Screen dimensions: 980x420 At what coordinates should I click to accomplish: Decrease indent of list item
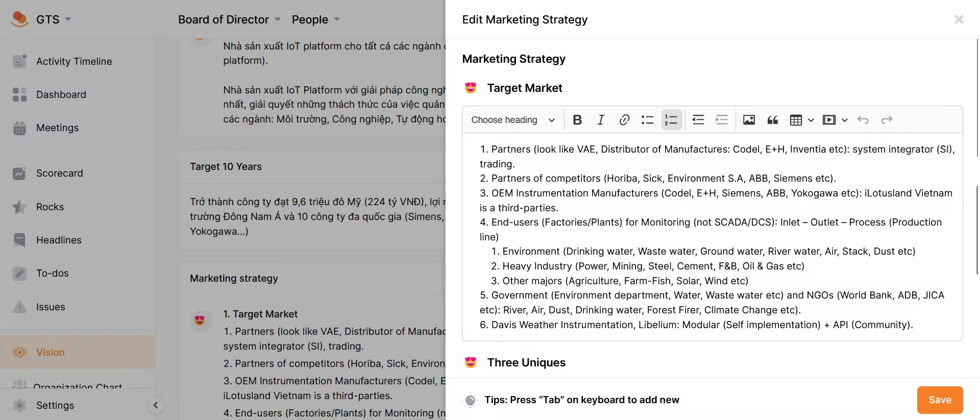click(698, 120)
